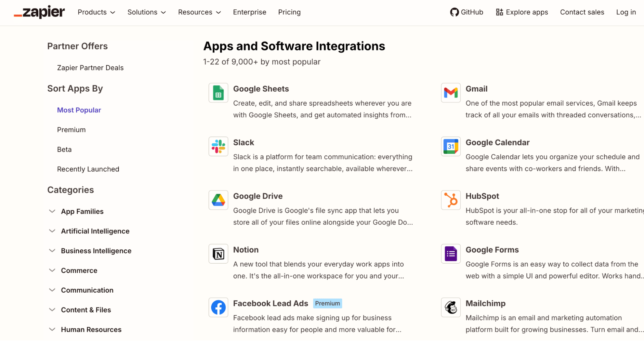Expand the Content & Files category chevron
The width and height of the screenshot is (644, 341).
pos(52,310)
